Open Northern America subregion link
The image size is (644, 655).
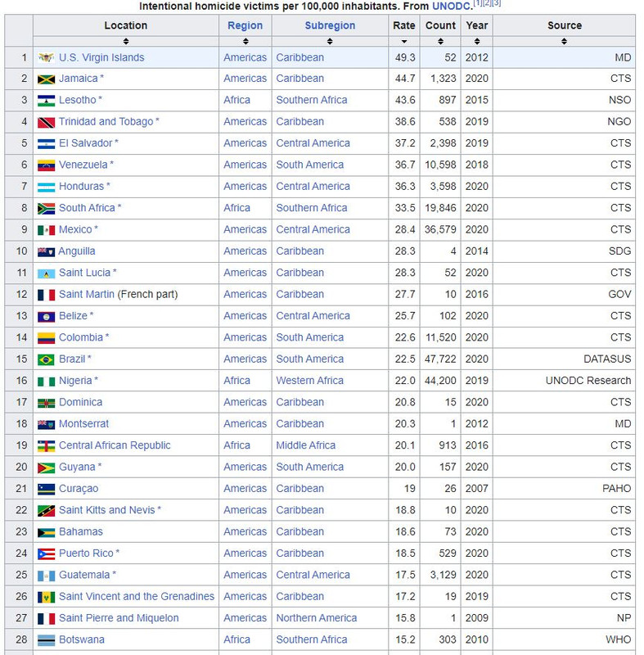317,618
